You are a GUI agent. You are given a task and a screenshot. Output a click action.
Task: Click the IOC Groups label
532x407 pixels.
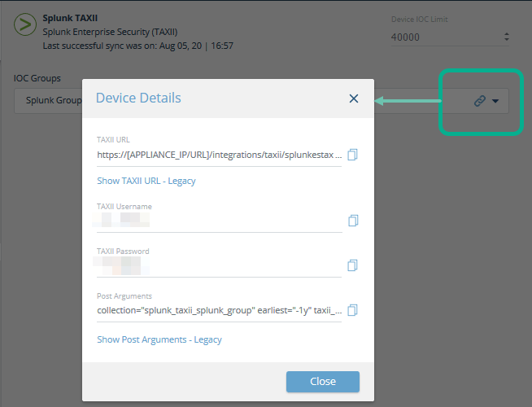[x=37, y=78]
